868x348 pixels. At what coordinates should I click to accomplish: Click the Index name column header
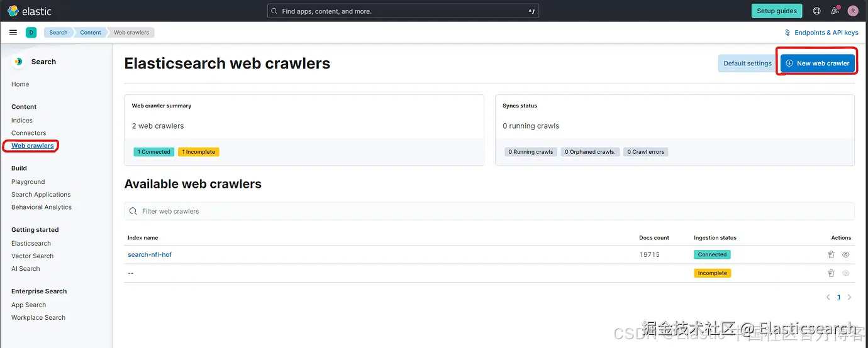pyautogui.click(x=143, y=238)
